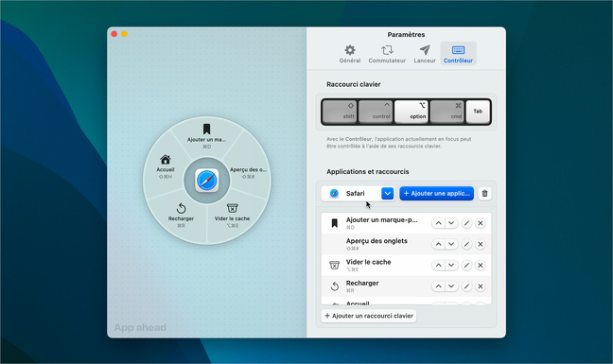Screen dimensions: 613x364
Task: Move Vider le cache up
Action: [x=438, y=265]
